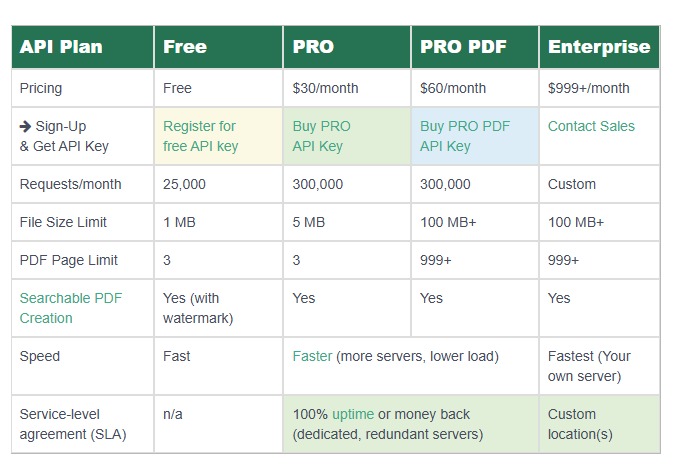Click the "Yes (with watermark)" cell

pyautogui.click(x=198, y=308)
